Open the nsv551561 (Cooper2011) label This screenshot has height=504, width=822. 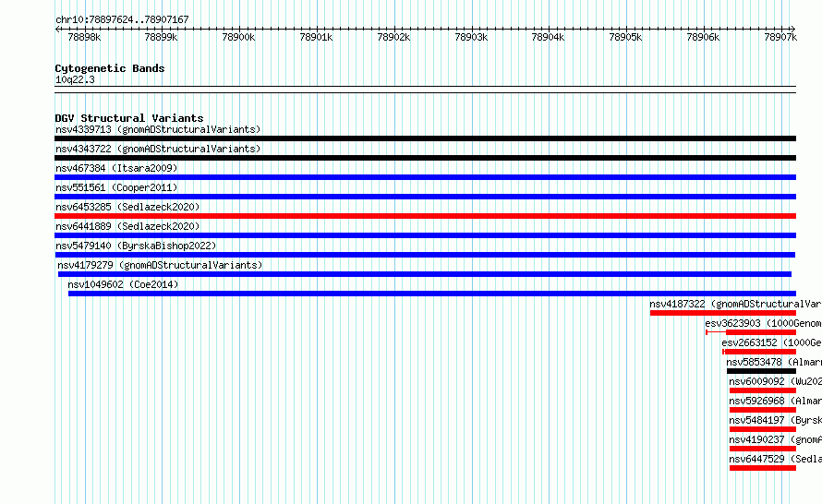tap(116, 187)
